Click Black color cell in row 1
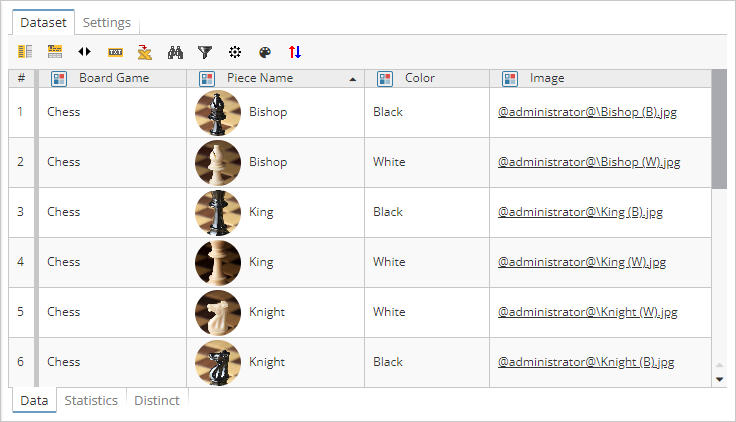This screenshot has width=736, height=422. coord(427,112)
